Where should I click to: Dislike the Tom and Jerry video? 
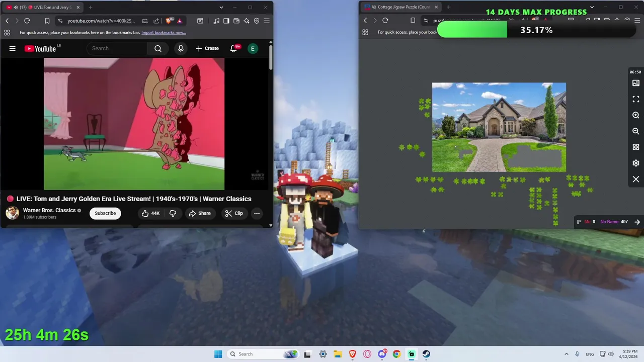[x=173, y=213]
